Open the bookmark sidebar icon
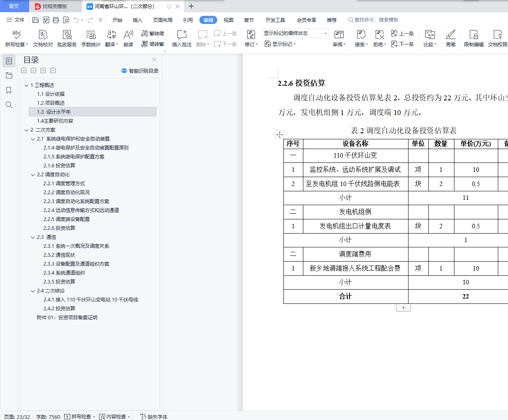508x420 pixels. 9,90
